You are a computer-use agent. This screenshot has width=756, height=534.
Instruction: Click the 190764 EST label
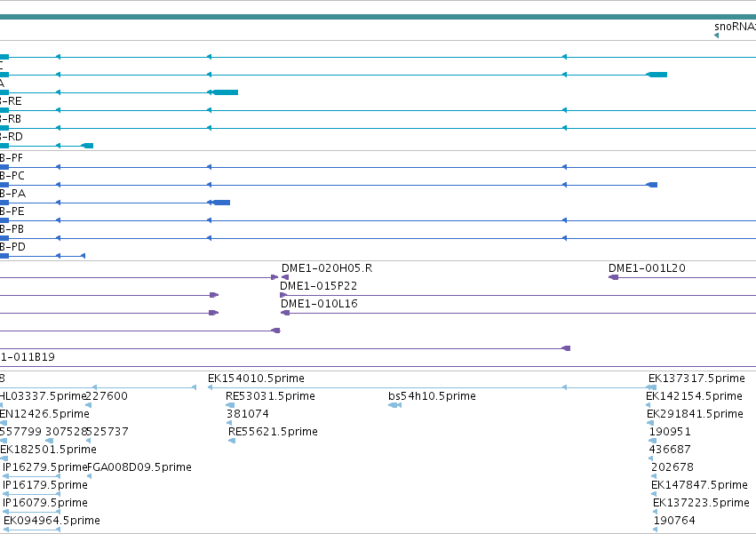pos(674,521)
